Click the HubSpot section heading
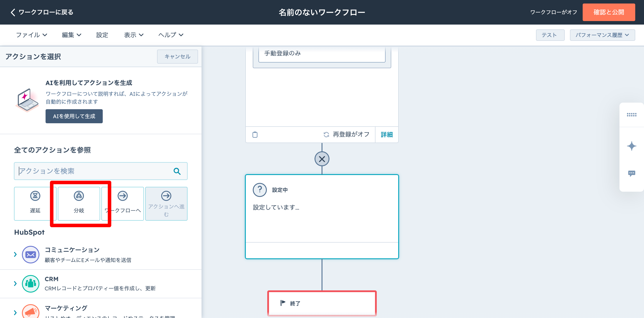This screenshot has height=318, width=644. (29, 232)
